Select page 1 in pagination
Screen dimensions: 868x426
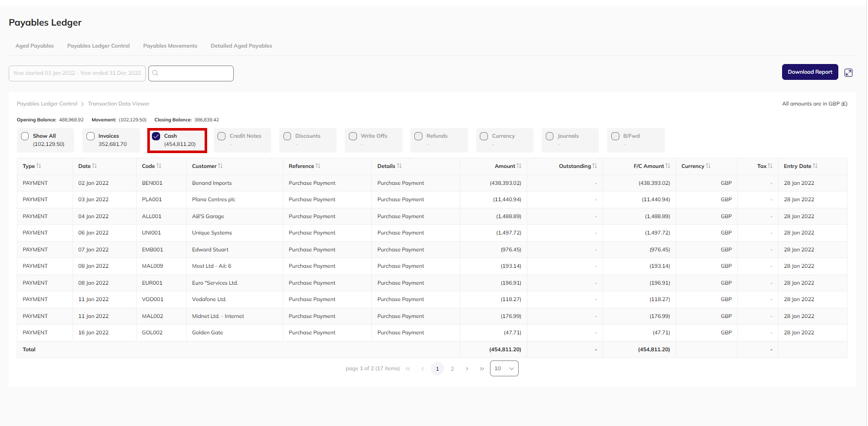pyautogui.click(x=437, y=369)
